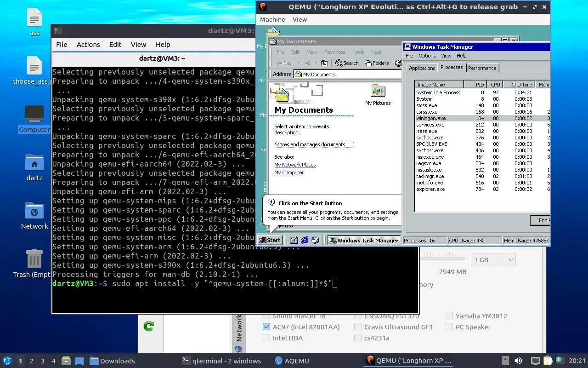Open My Network Places link
The height and width of the screenshot is (368, 588).
(x=295, y=165)
